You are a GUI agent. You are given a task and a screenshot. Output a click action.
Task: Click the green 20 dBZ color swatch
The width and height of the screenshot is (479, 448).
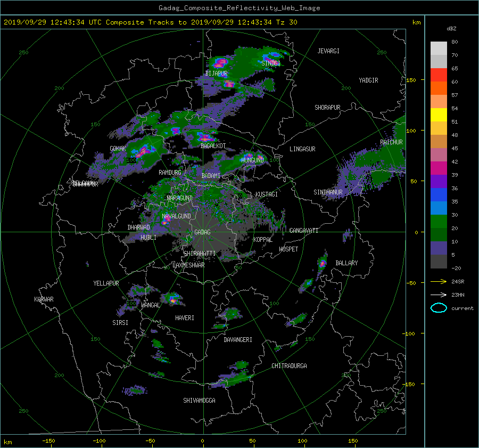click(x=439, y=221)
